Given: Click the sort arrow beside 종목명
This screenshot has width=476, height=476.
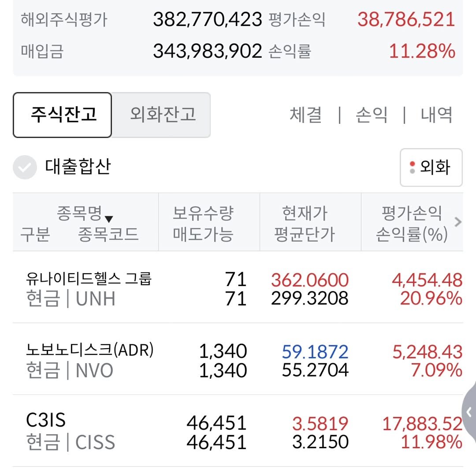Looking at the screenshot, I should 109,219.
